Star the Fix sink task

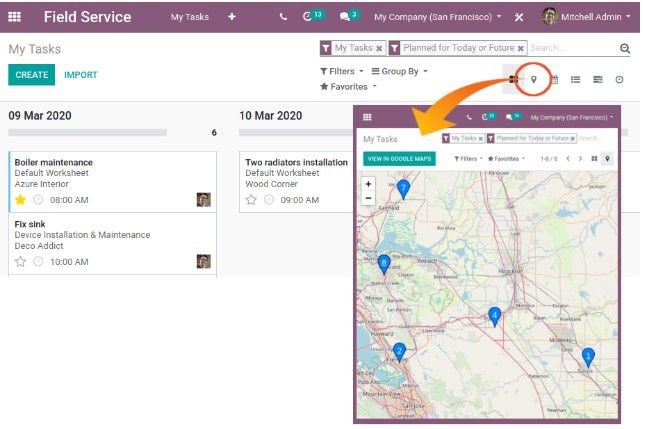(x=20, y=262)
